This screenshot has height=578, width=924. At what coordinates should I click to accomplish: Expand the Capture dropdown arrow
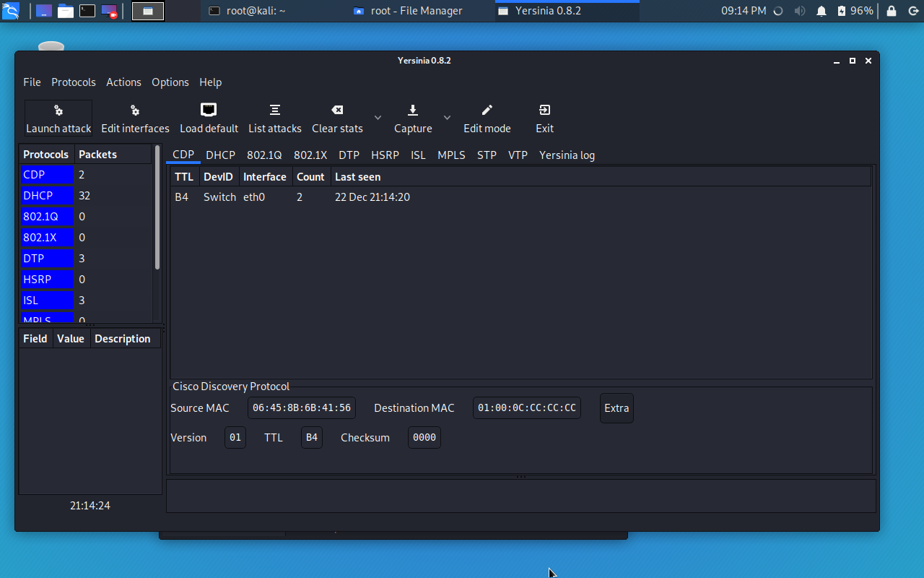447,118
